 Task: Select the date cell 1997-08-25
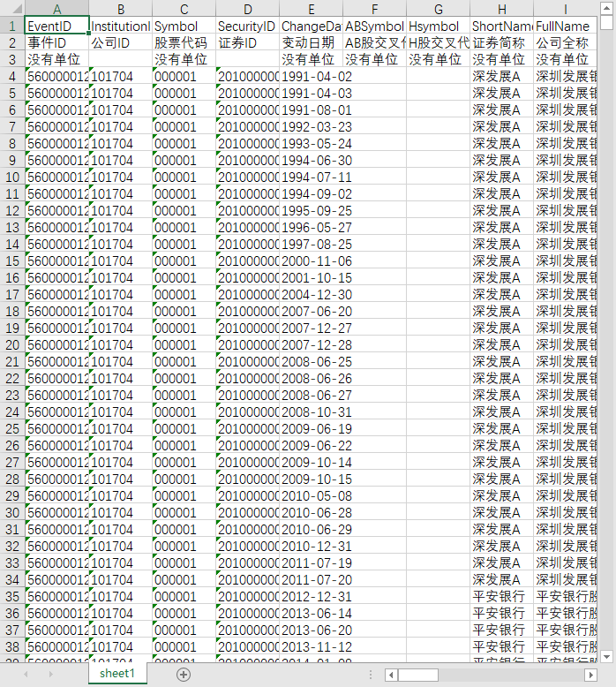(311, 244)
